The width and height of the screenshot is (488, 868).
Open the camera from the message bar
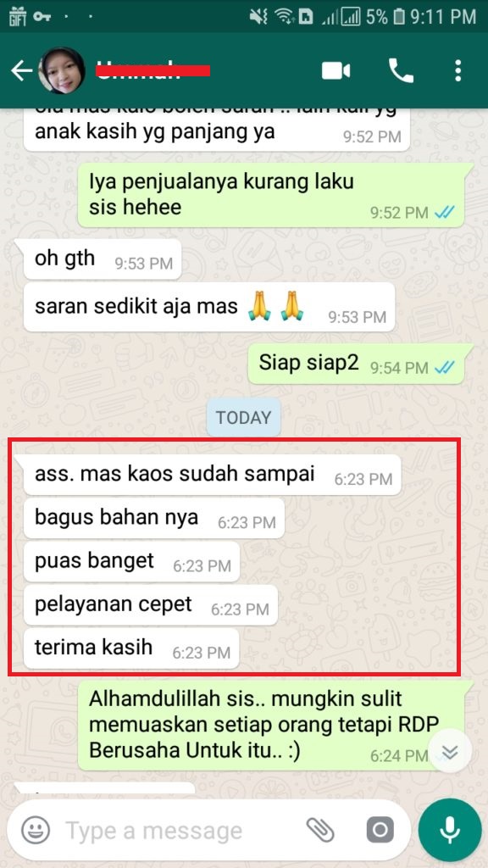[x=380, y=830]
